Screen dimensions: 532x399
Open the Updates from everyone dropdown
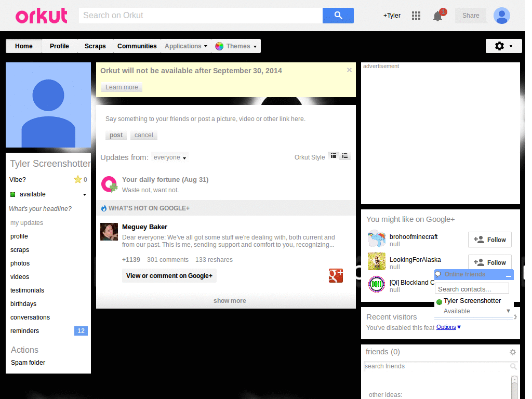click(x=170, y=157)
